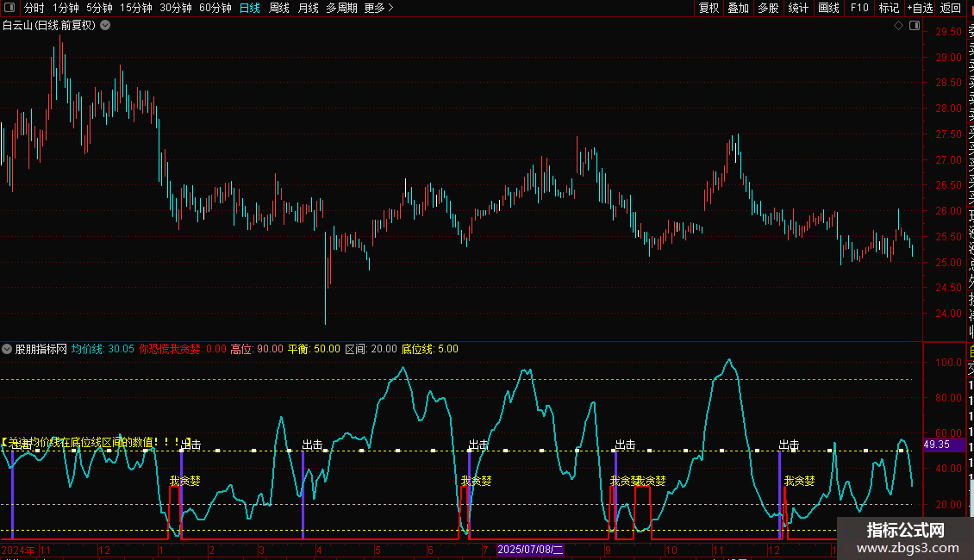Viewport: 974px width, 560px height.
Task: Switch to the 月线 monthly chart
Action: click(308, 8)
